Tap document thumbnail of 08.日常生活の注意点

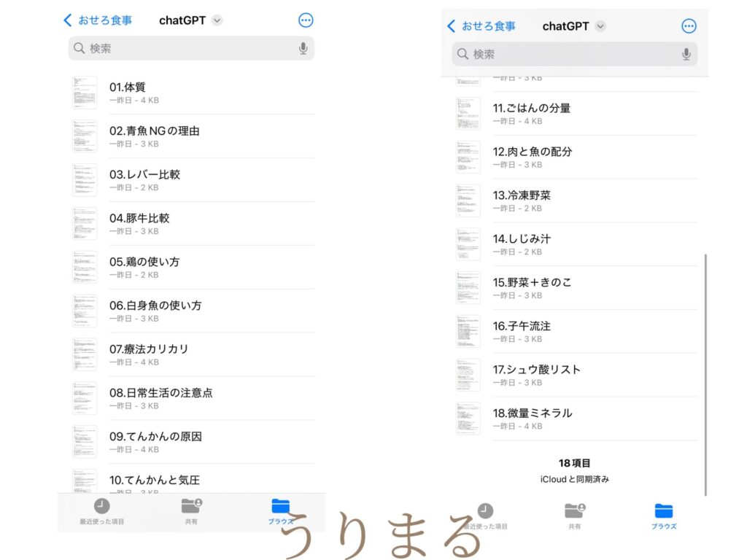click(85, 398)
